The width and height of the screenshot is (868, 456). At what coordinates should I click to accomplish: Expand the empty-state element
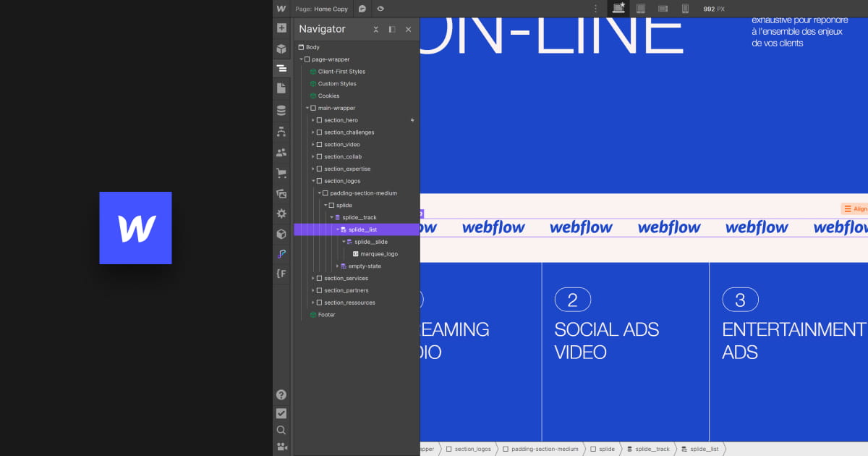337,266
